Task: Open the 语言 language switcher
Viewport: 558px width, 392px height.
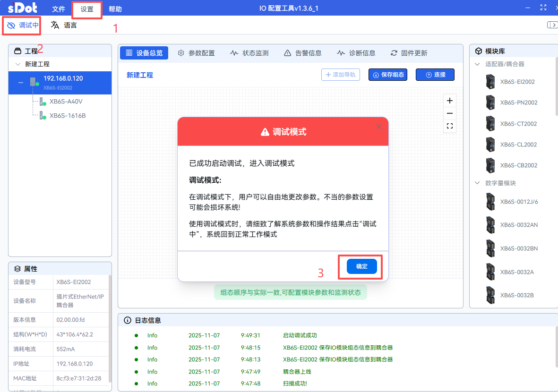Action: [64, 26]
